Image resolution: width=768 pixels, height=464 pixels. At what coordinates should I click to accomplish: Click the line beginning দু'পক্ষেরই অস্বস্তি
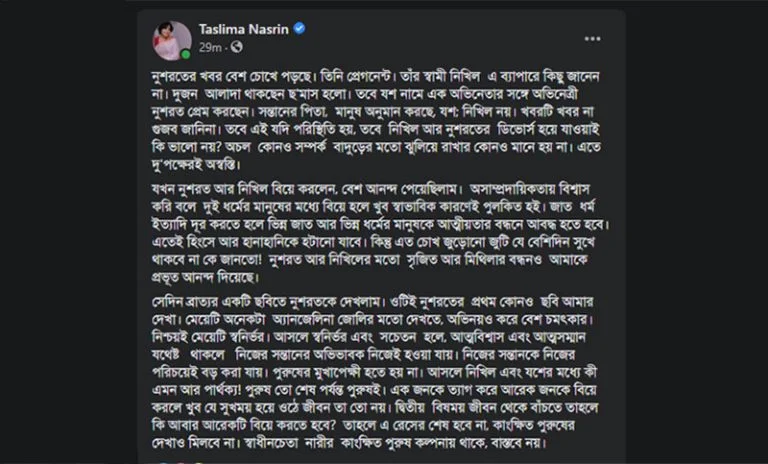[196, 165]
